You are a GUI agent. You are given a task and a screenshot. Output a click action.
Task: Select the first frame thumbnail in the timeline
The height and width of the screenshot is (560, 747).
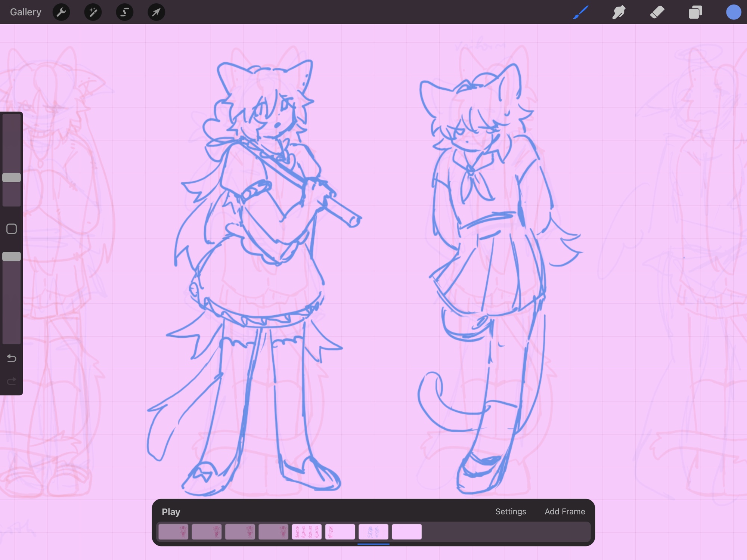[173, 532]
